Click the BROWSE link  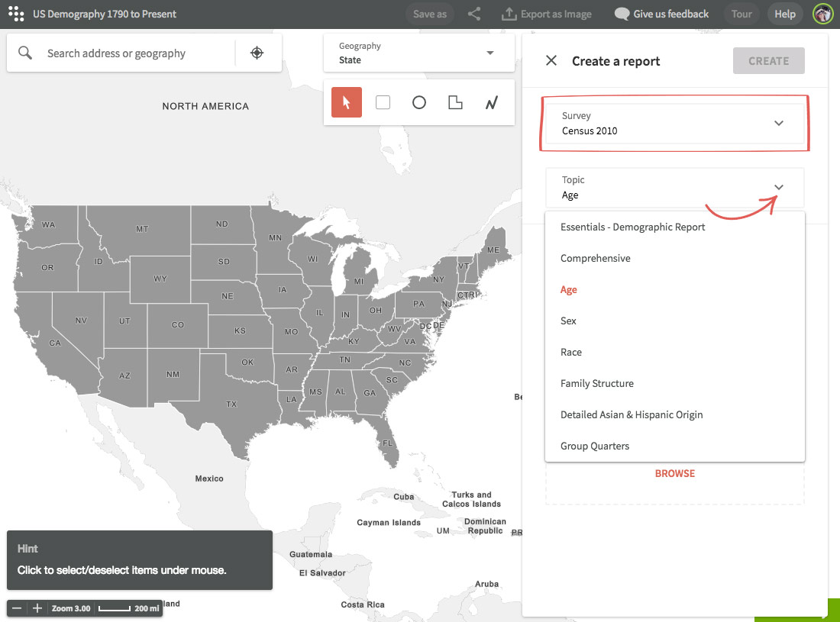(x=675, y=474)
